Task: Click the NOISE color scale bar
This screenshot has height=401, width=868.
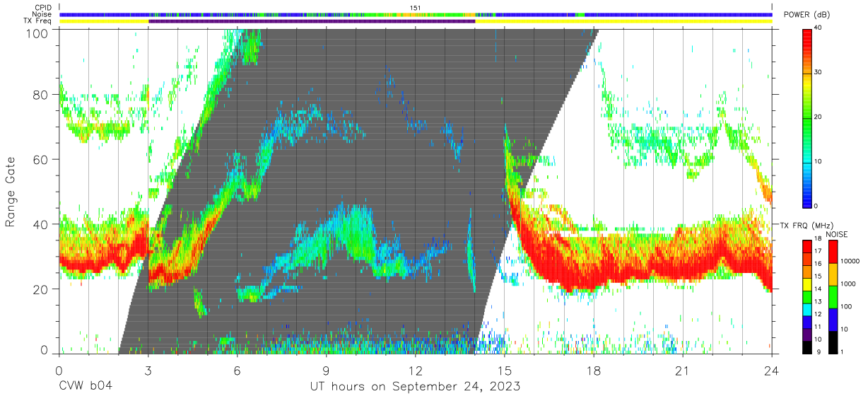Action: [x=833, y=296]
